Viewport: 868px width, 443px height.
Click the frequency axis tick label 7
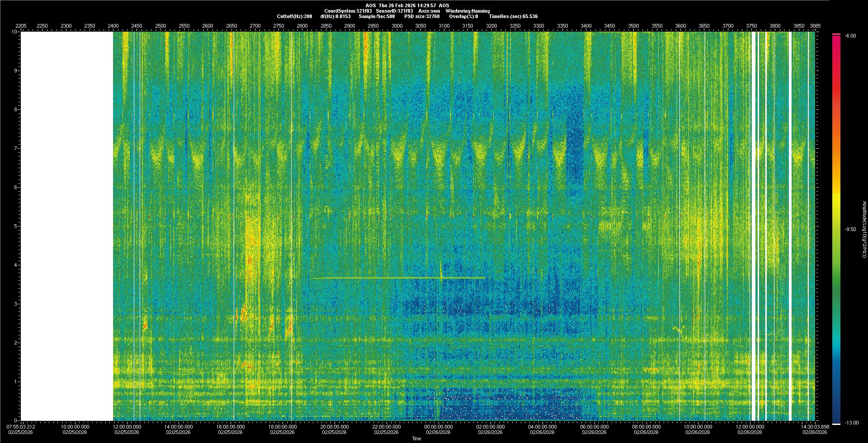point(16,149)
